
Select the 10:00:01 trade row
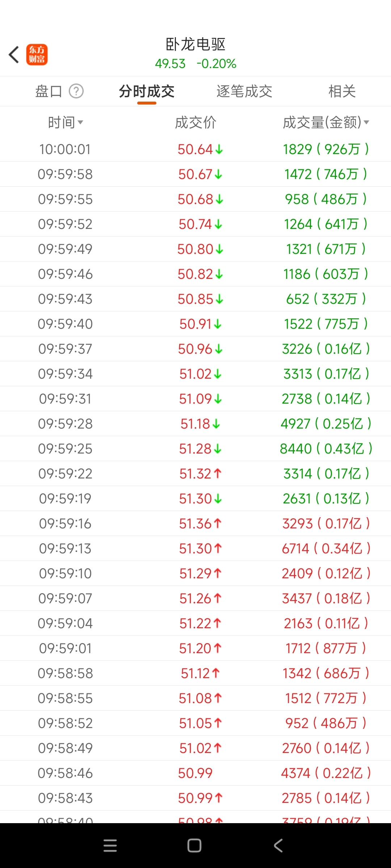coord(195,149)
